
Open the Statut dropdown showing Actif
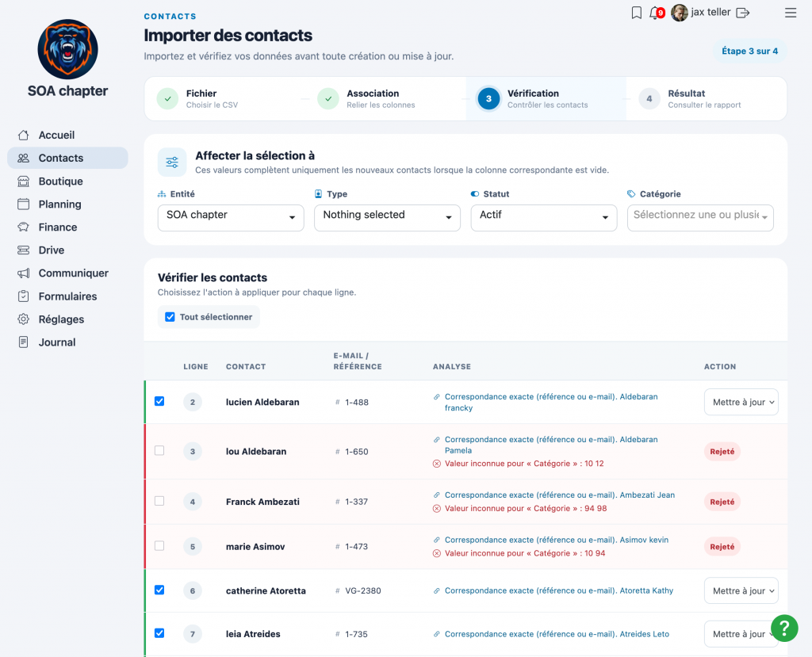coord(544,217)
